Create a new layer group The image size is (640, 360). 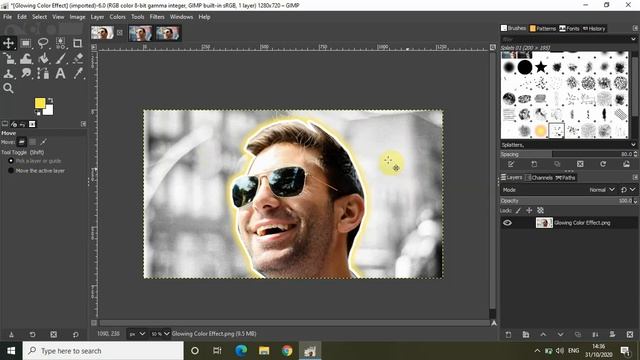tap(526, 335)
